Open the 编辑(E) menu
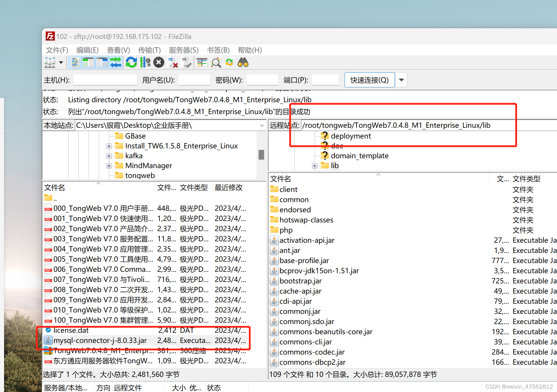 (x=87, y=50)
